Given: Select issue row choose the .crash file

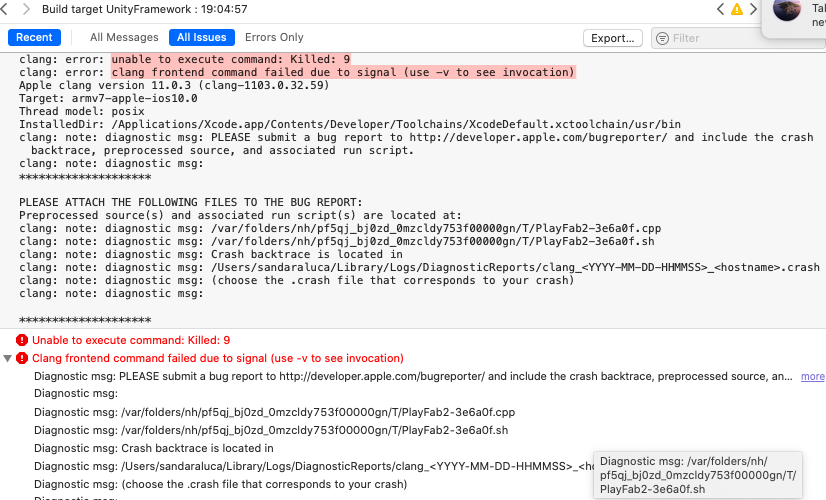Looking at the screenshot, I should 220,484.
